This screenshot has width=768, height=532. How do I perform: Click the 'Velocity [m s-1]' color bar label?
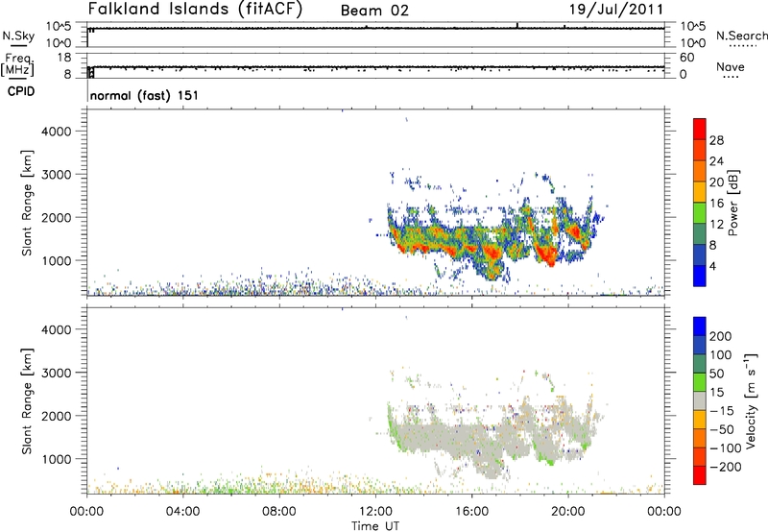752,400
